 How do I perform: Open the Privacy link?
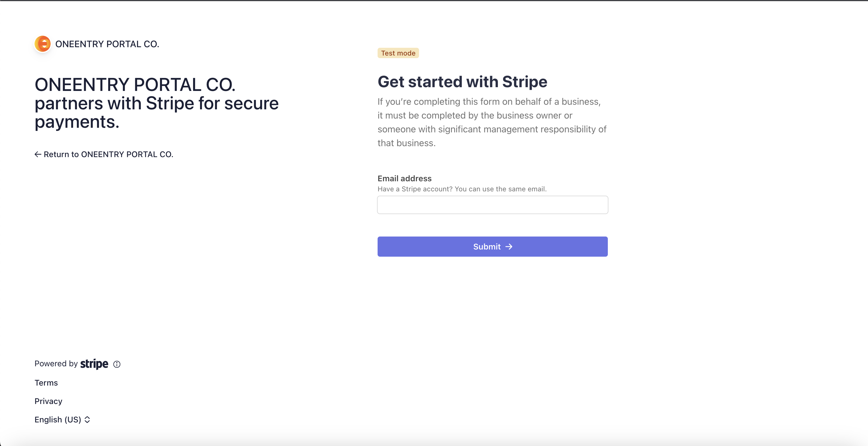tap(48, 401)
